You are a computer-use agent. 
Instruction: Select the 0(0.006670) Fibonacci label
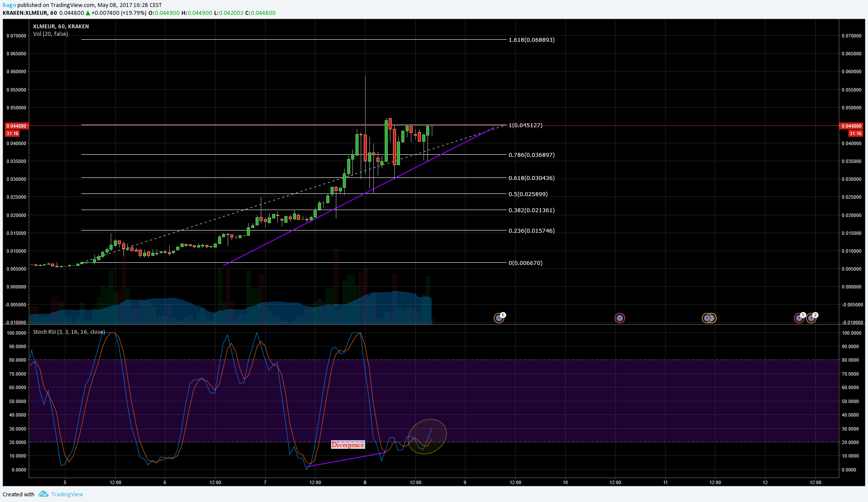[525, 263]
